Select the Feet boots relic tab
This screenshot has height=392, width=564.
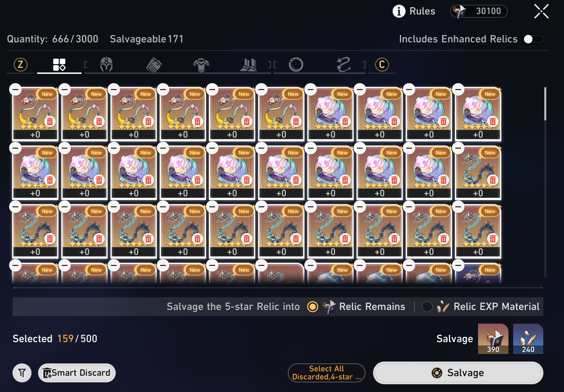click(x=249, y=65)
